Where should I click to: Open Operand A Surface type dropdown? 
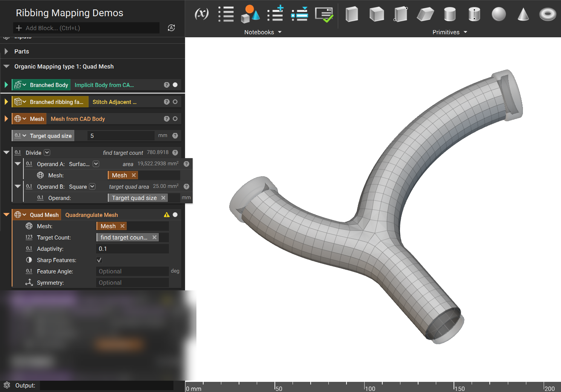96,164
